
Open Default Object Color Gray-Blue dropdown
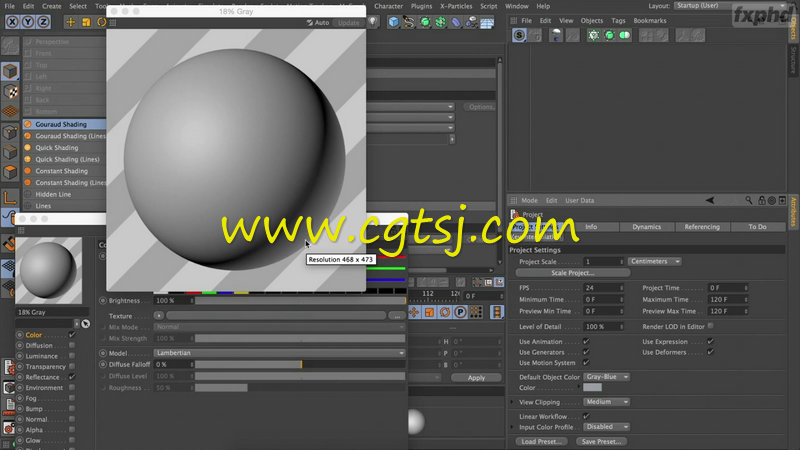[x=607, y=377]
